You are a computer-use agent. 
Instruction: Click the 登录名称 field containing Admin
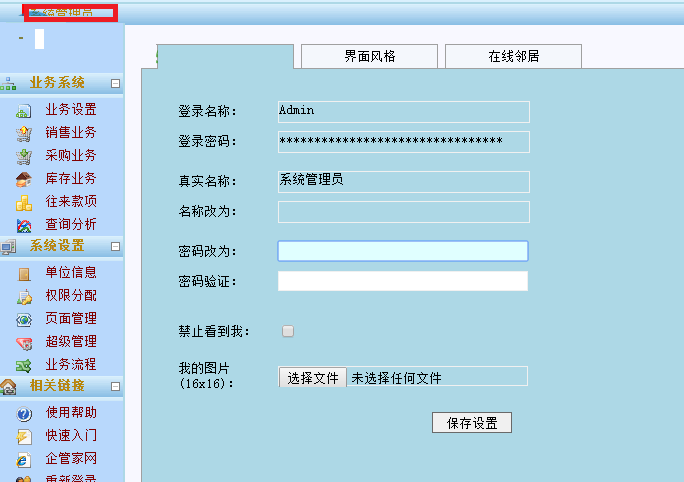click(x=404, y=112)
